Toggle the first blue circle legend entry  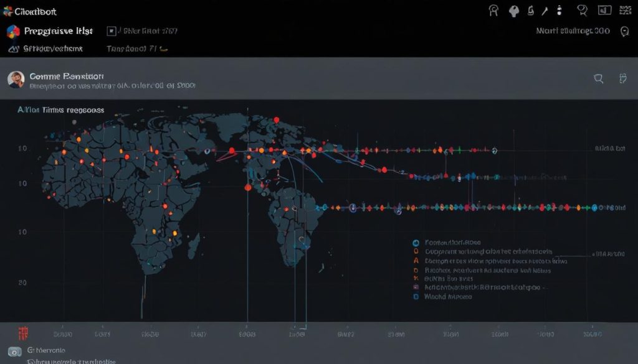416,243
